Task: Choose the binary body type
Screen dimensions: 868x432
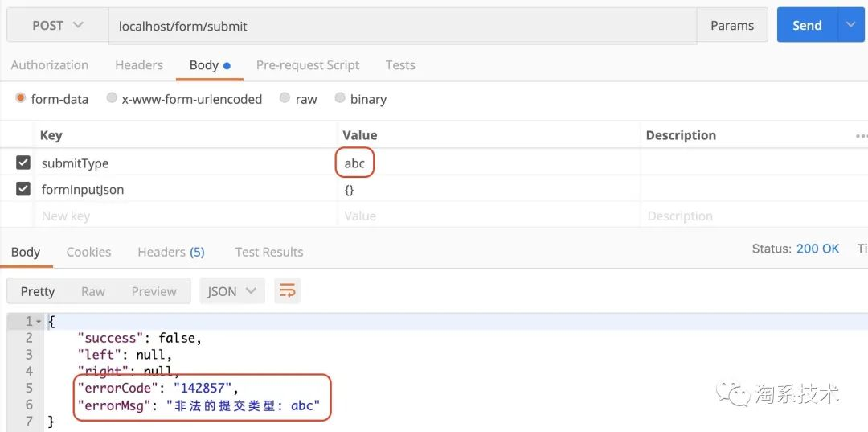Action: [x=341, y=98]
